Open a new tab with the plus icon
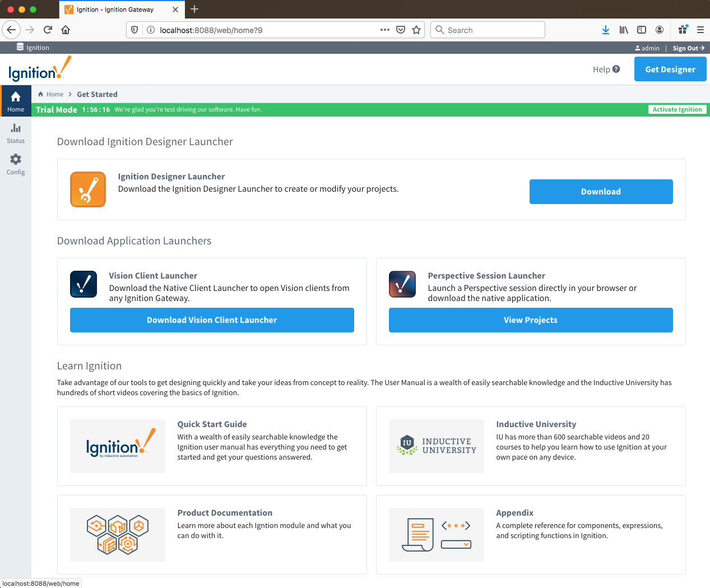 pyautogui.click(x=194, y=9)
